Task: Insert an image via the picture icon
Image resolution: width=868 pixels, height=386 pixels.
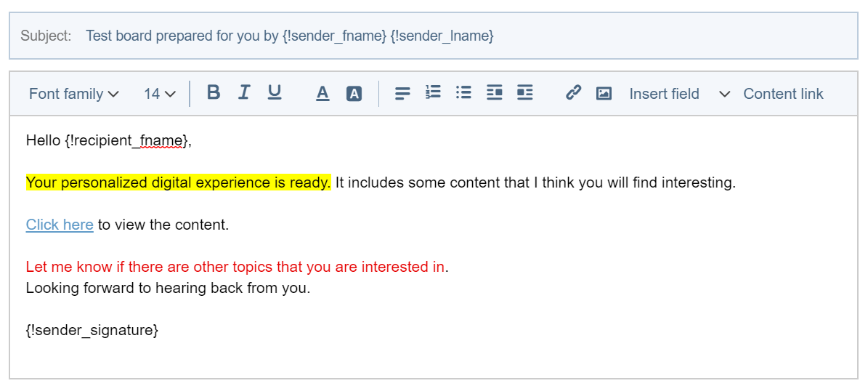Action: point(604,94)
